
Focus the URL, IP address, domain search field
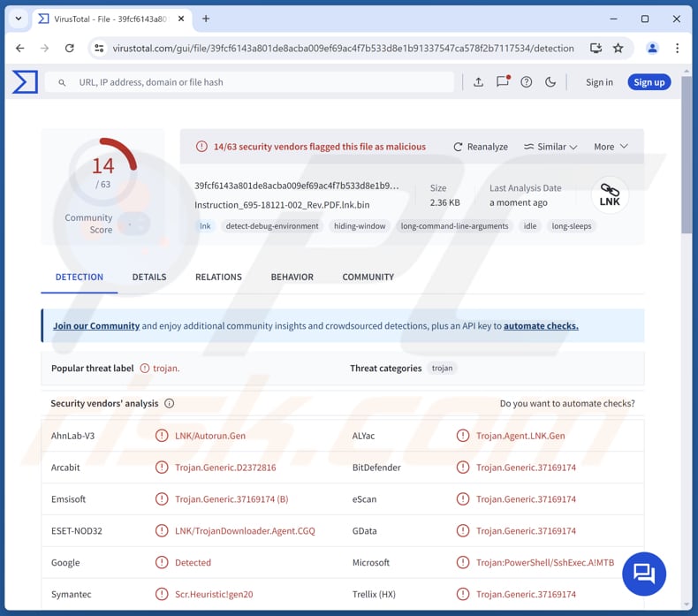click(x=249, y=82)
